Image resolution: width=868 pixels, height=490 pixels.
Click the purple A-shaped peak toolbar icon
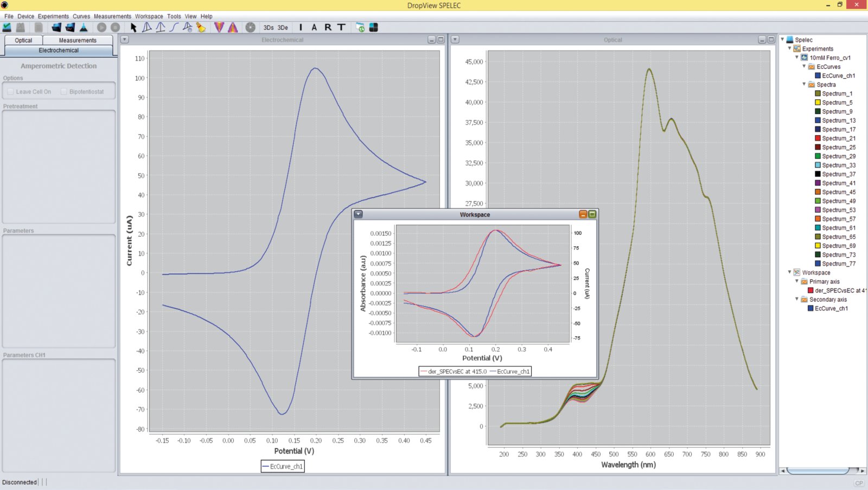point(233,27)
